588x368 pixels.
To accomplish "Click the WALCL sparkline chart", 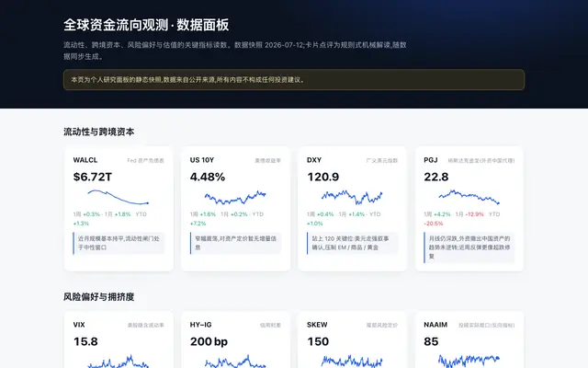I will [119, 197].
